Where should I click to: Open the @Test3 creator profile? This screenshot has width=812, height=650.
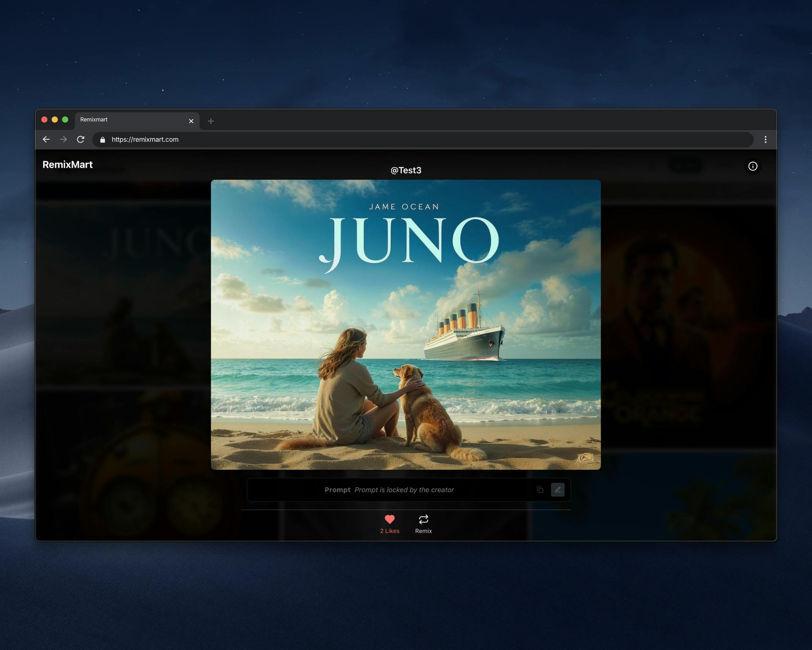click(406, 170)
